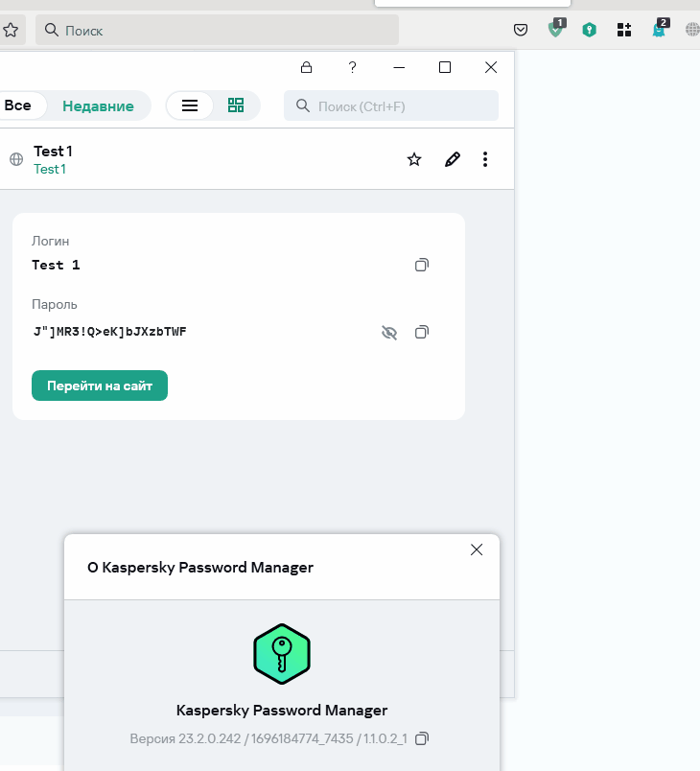
Task: Click the bookmark star in browser toolbar
Action: tap(11, 30)
